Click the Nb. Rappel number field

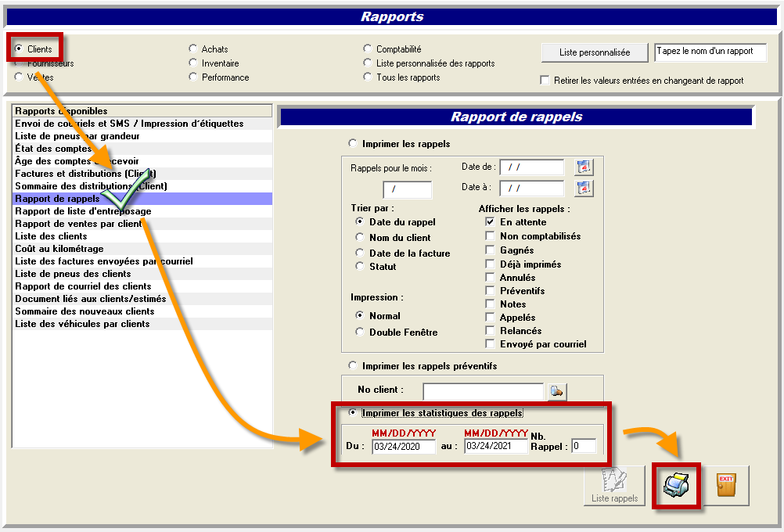(584, 446)
